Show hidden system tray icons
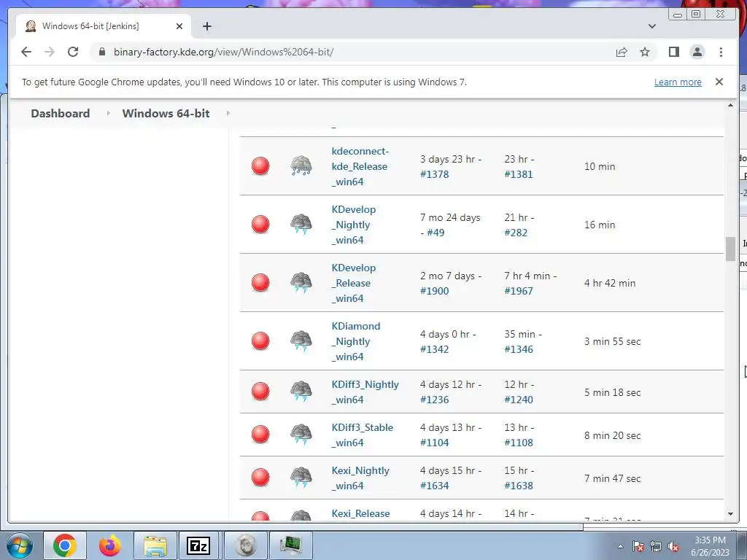Image resolution: width=747 pixels, height=560 pixels. click(x=620, y=546)
